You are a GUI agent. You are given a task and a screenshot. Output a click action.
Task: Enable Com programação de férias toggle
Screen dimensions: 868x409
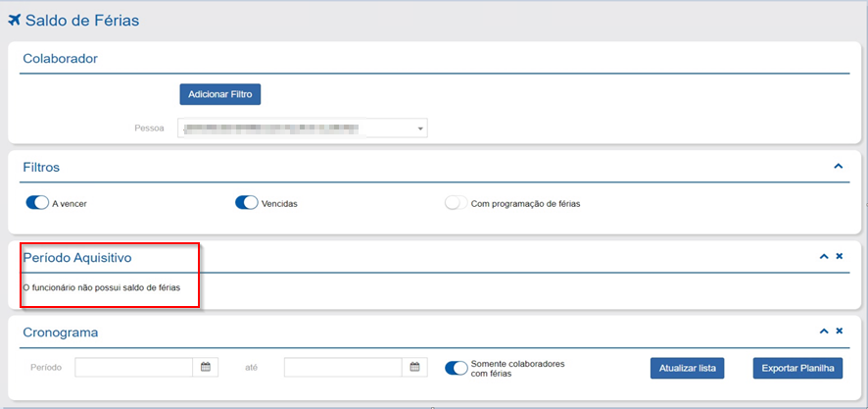(x=456, y=204)
